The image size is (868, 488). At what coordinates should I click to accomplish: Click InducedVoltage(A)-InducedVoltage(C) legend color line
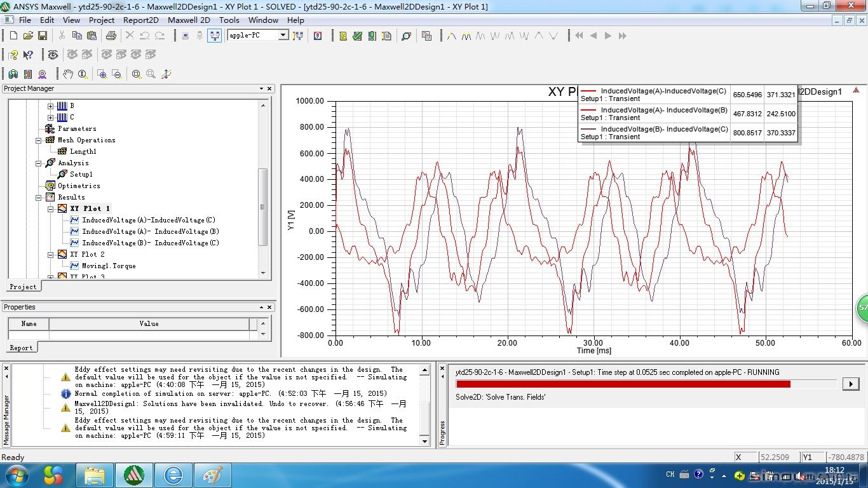[589, 91]
